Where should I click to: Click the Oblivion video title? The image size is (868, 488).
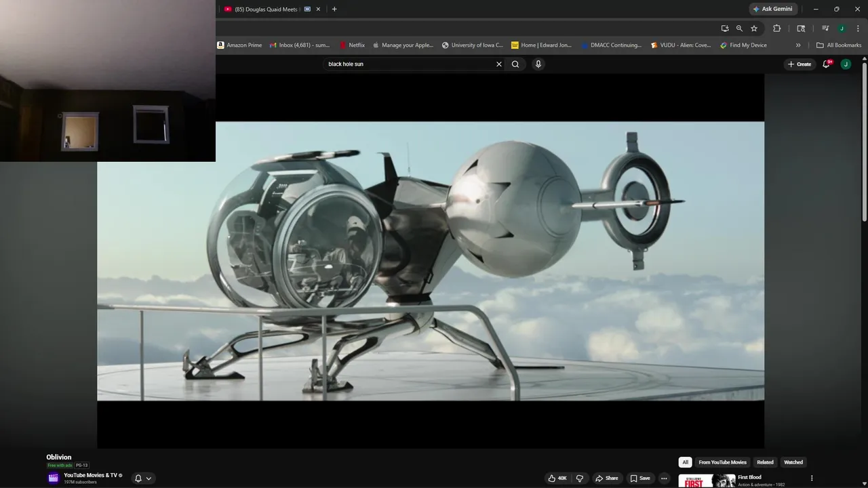(59, 457)
